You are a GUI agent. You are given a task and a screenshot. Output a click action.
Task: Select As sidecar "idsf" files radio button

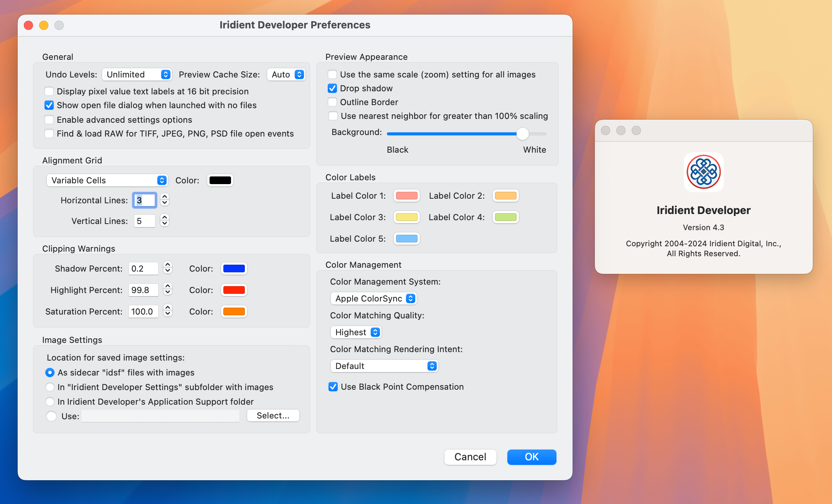pyautogui.click(x=50, y=372)
